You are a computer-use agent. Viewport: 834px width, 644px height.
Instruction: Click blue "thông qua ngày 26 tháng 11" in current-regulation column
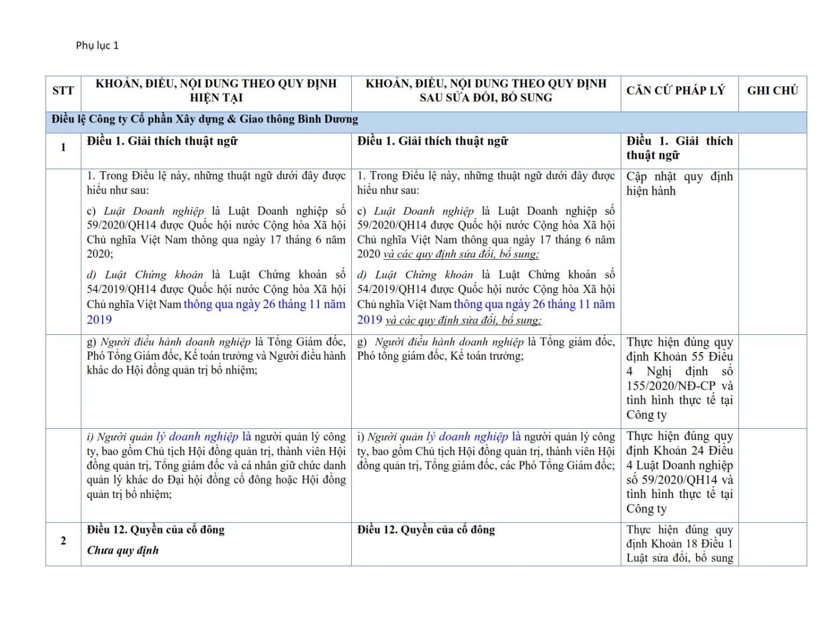coord(264,304)
